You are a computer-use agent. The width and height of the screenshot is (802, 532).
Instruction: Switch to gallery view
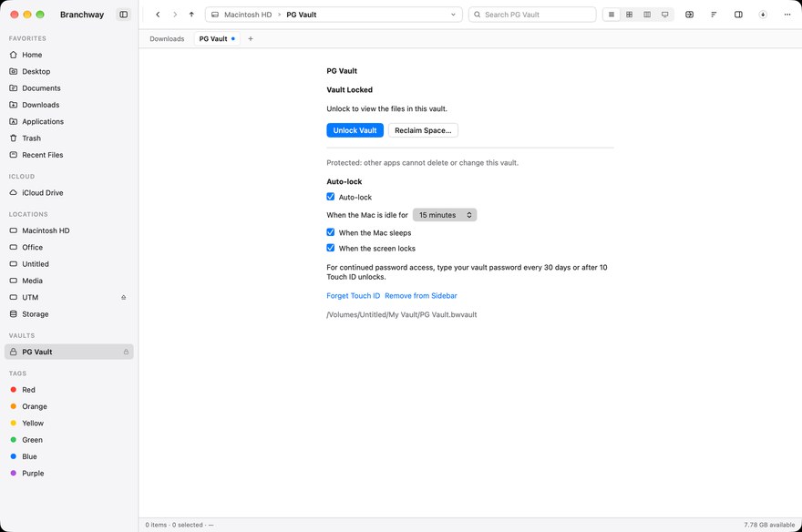665,15
